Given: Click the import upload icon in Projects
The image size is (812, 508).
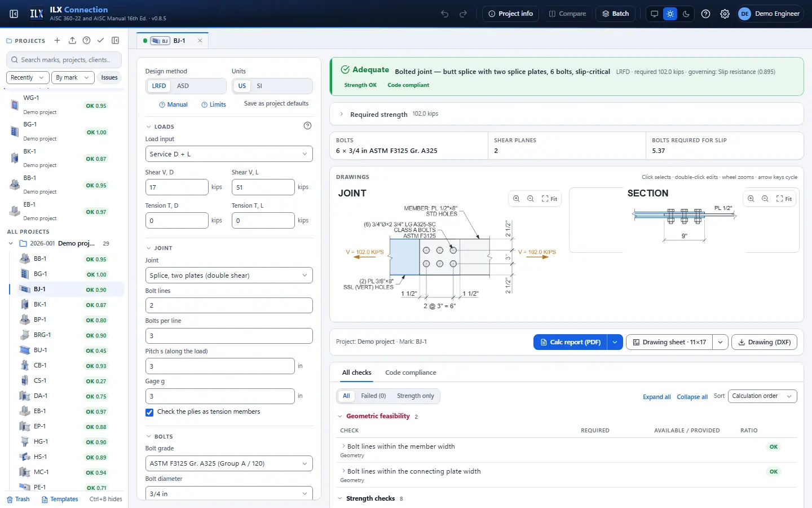Looking at the screenshot, I should point(72,41).
